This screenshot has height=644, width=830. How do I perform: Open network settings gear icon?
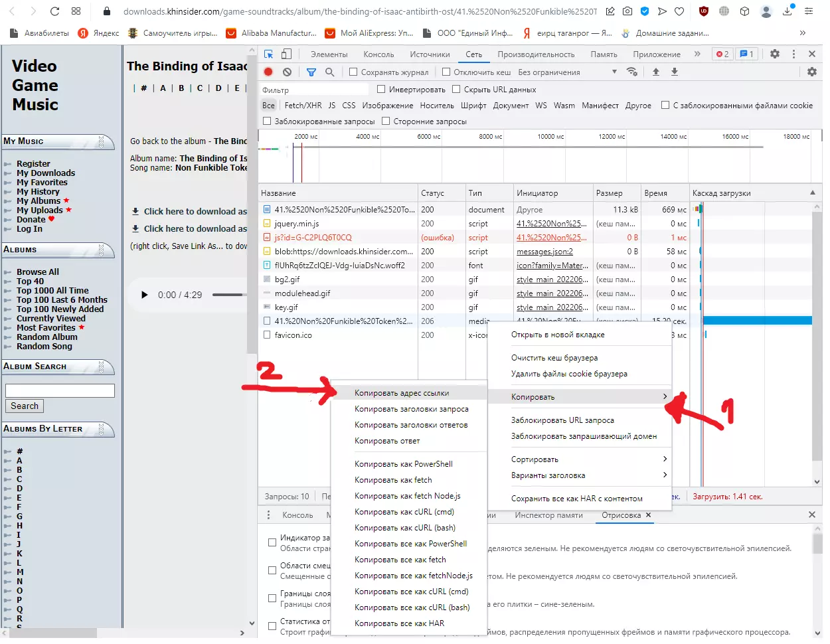[x=812, y=72]
